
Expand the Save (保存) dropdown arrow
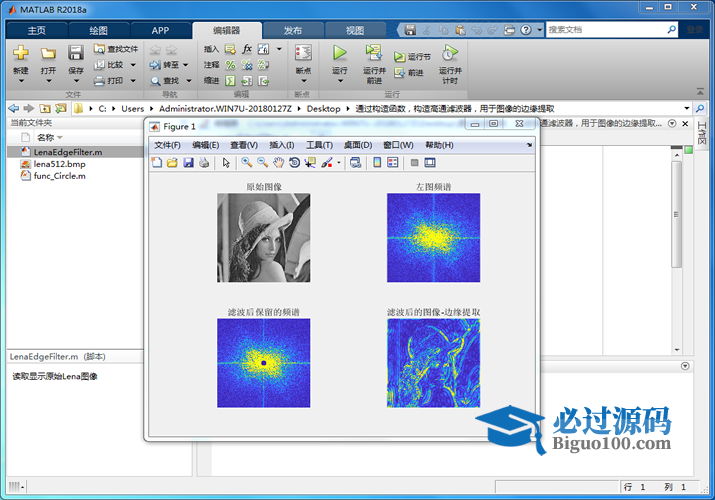pyautogui.click(x=76, y=81)
